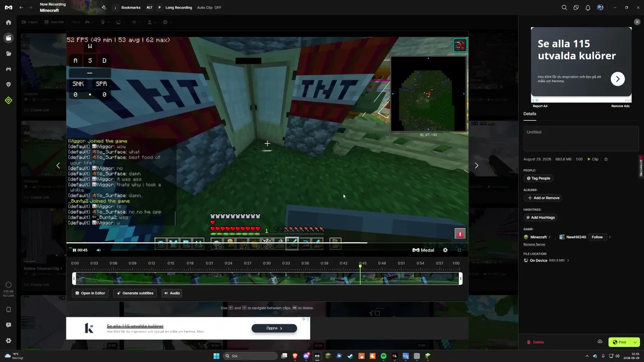Open the NewHill340 server link
This screenshot has width=644, height=362.
573,237
